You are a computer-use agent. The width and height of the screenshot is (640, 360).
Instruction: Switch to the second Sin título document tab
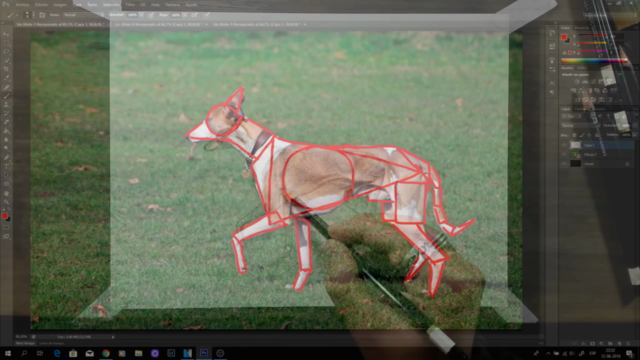click(160, 24)
